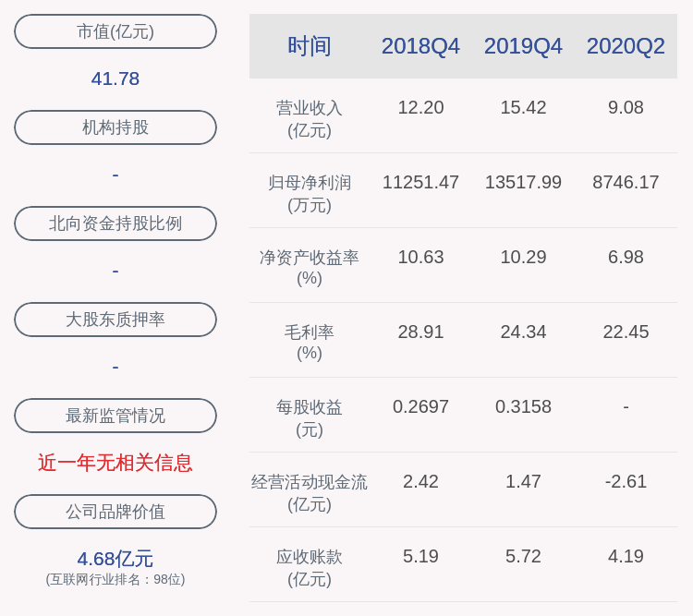Select the dash under 机构持股
693x616 pixels.
tap(115, 175)
